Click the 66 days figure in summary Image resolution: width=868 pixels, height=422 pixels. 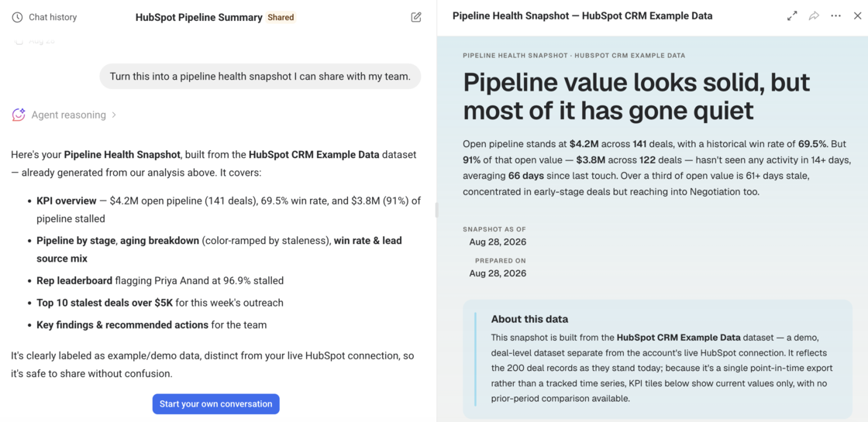(x=526, y=176)
